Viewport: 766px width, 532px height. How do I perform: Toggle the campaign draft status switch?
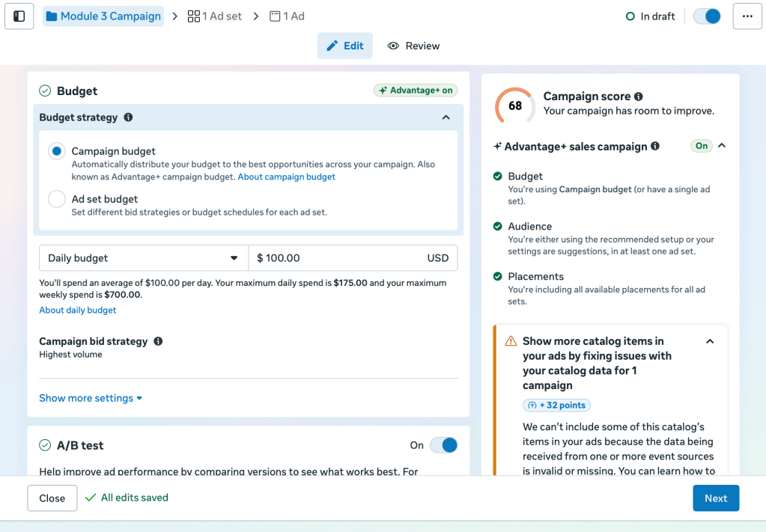point(707,16)
